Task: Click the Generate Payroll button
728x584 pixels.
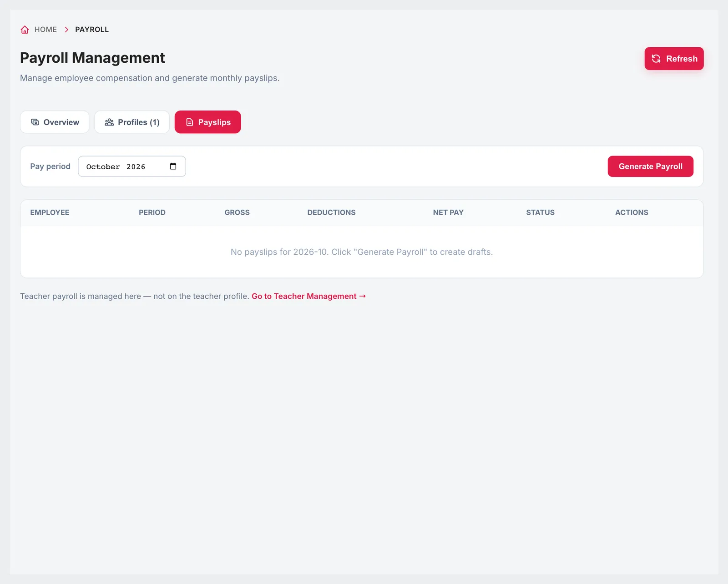Action: tap(651, 166)
